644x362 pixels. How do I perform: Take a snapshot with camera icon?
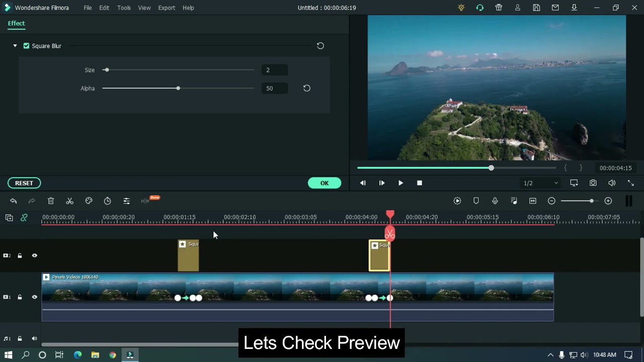click(593, 183)
